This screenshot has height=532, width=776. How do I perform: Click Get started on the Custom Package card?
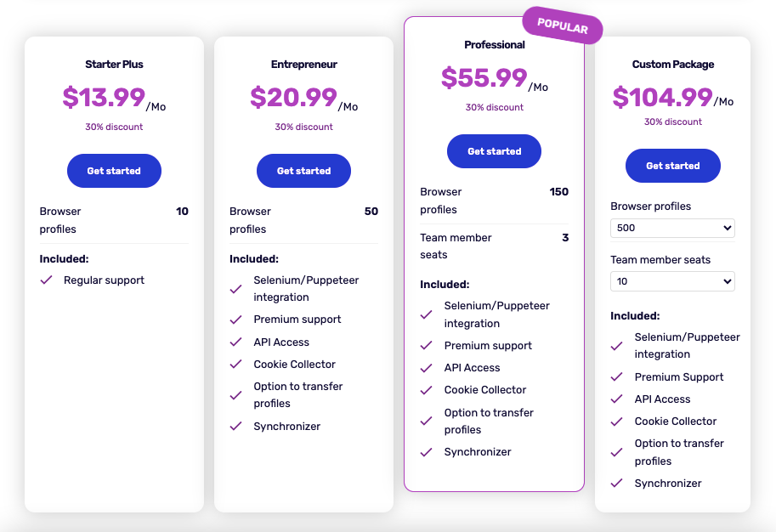click(672, 166)
